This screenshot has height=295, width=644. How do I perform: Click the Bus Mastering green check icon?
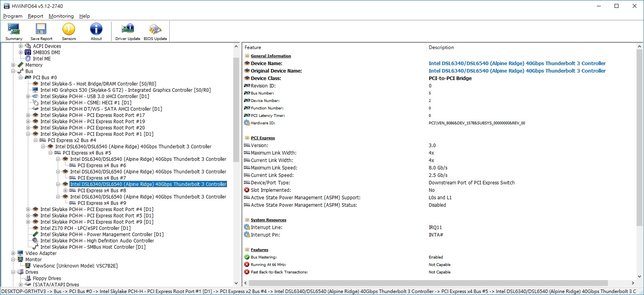(247, 257)
